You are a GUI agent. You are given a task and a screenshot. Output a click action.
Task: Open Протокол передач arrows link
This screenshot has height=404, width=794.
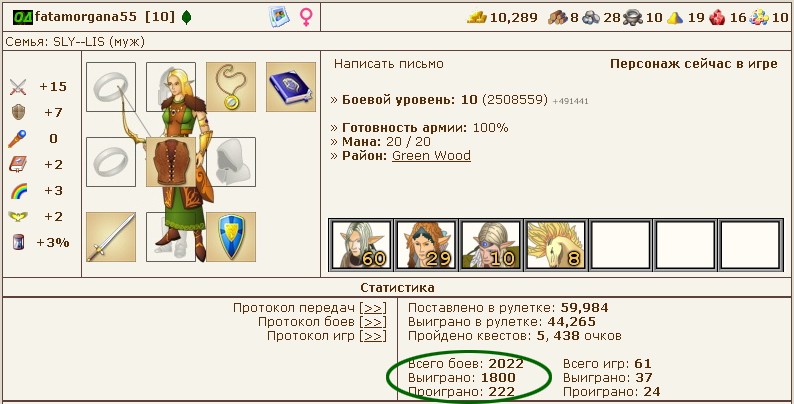click(373, 308)
